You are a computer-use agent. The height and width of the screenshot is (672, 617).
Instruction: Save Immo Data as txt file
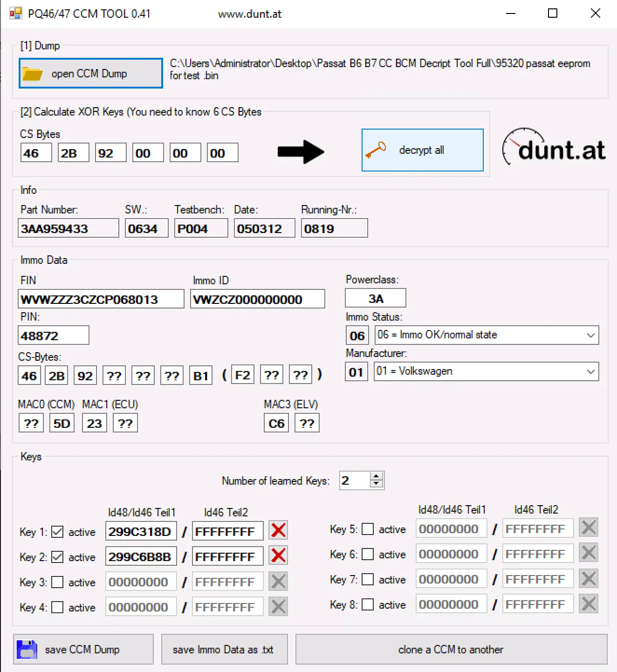[x=224, y=649]
